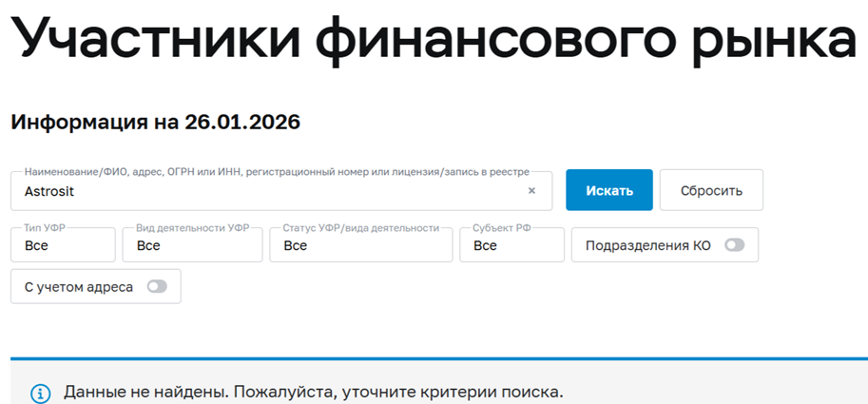Select the "Информация на 26.01.2026" subheading
This screenshot has width=868, height=404.
pyautogui.click(x=155, y=123)
